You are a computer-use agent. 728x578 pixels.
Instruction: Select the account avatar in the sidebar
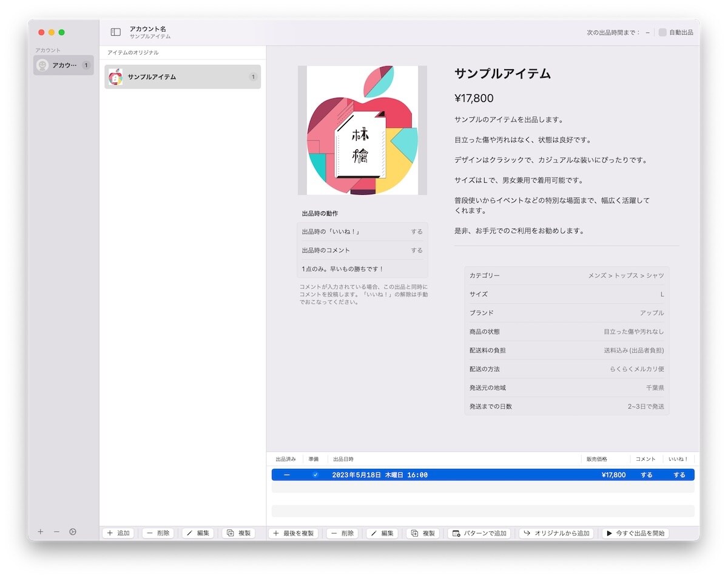point(42,65)
